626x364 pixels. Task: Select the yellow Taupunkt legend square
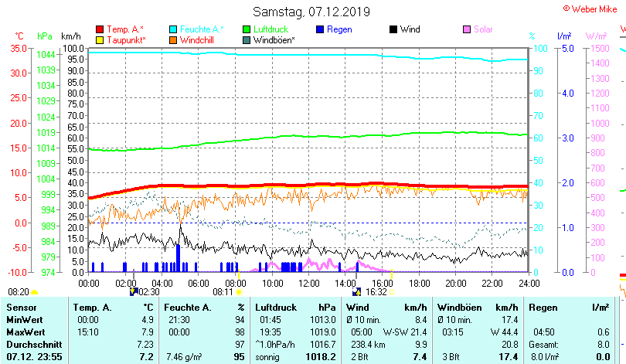point(99,39)
